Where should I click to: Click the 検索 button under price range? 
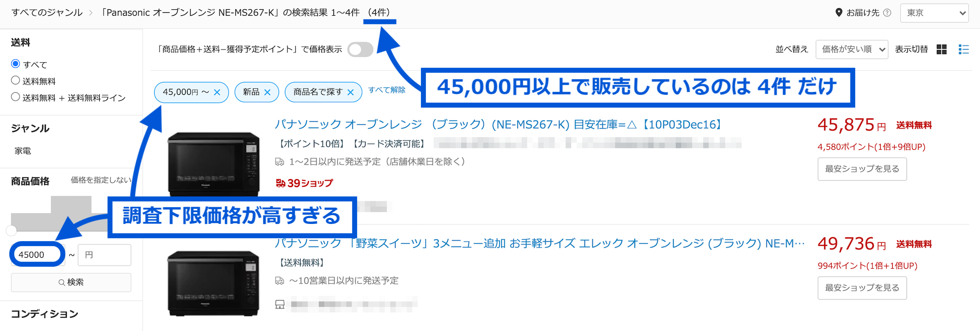[71, 282]
